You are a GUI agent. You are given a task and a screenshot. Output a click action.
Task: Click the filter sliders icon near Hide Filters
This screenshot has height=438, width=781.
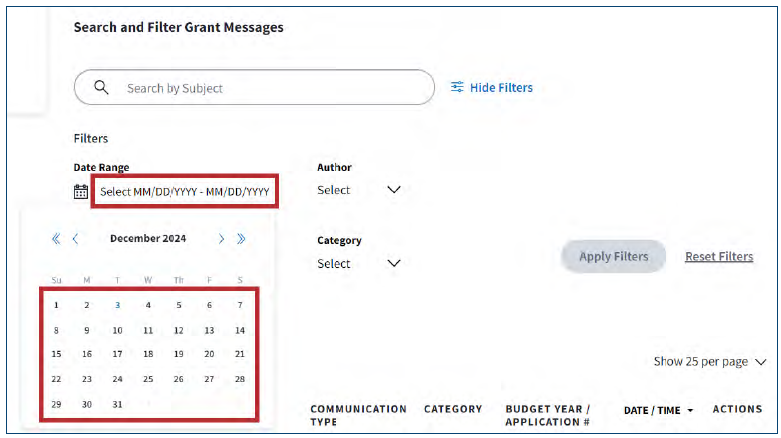(x=457, y=88)
